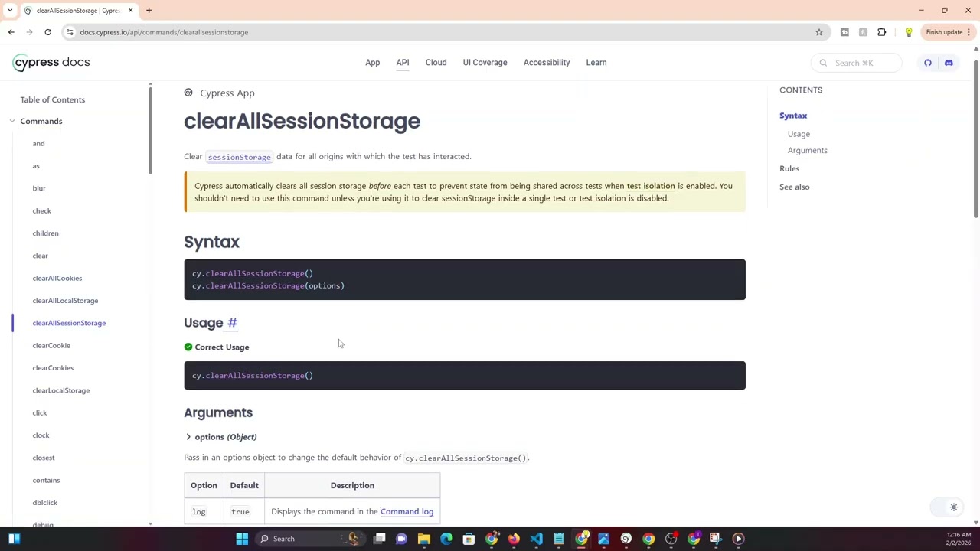Expand the options (Object) disclosure
Image resolution: width=980 pixels, height=551 pixels.
click(x=188, y=437)
